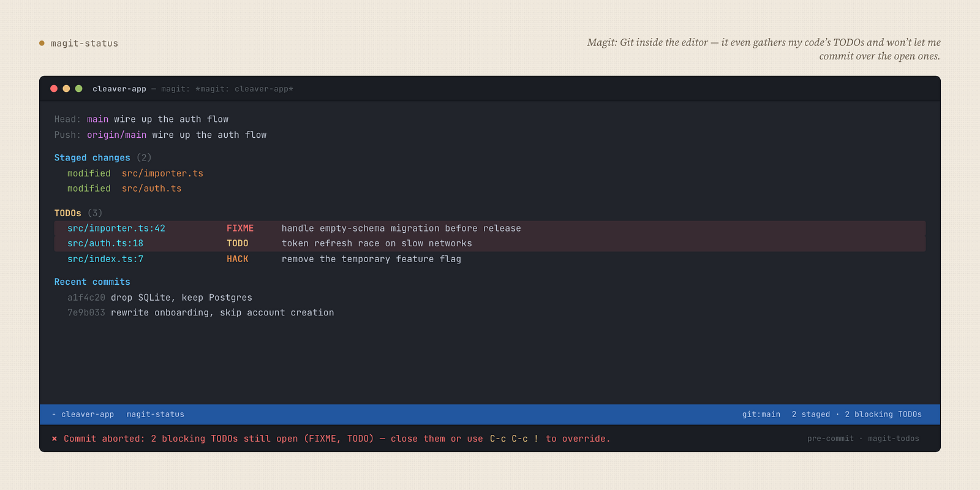This screenshot has height=490, width=980.
Task: Click 'git:main' in the mode line
Action: [x=761, y=415]
